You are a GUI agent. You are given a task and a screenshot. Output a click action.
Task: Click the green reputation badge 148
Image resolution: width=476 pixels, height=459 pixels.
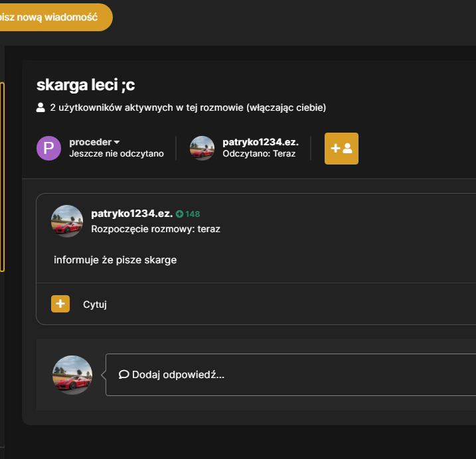pyautogui.click(x=188, y=214)
